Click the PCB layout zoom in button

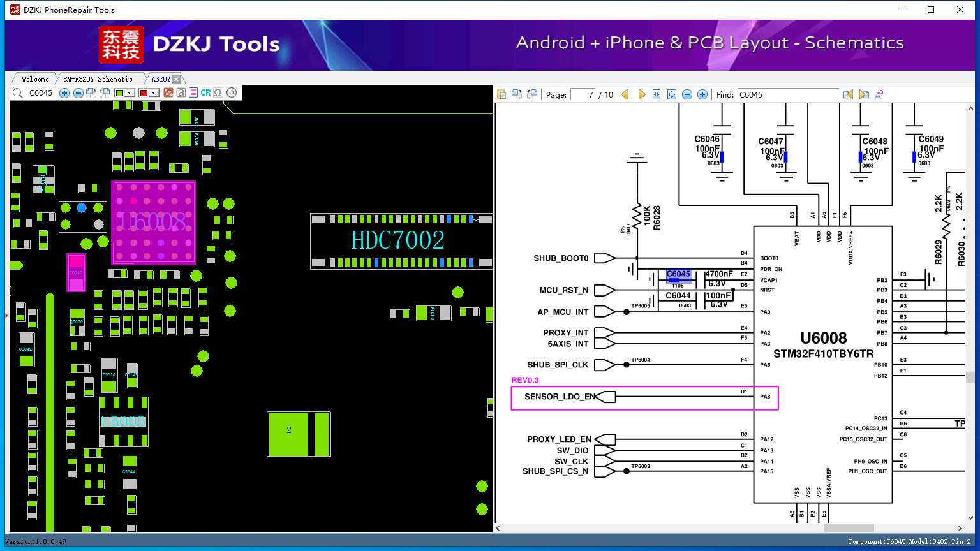[64, 93]
